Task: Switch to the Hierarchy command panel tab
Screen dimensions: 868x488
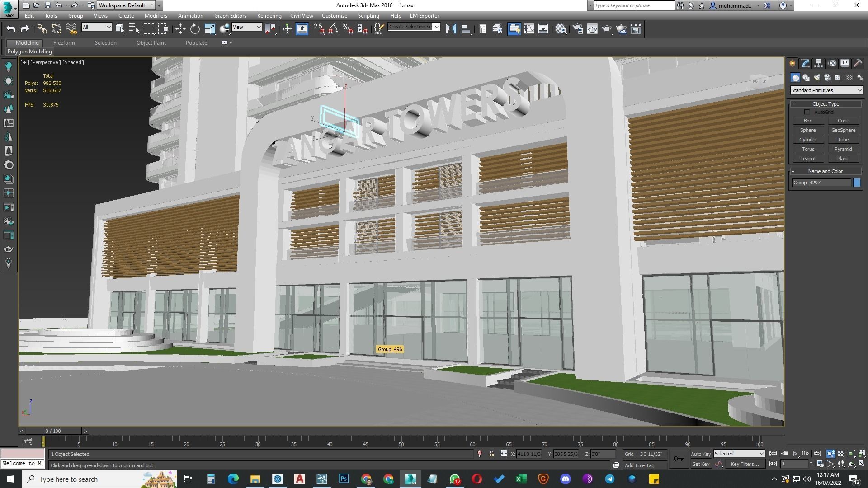Action: [818, 63]
